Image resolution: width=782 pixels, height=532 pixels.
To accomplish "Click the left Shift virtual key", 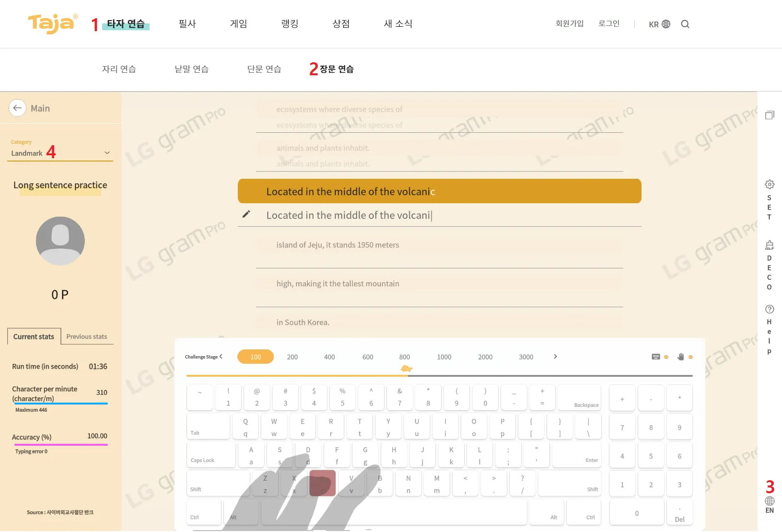I will pyautogui.click(x=218, y=483).
